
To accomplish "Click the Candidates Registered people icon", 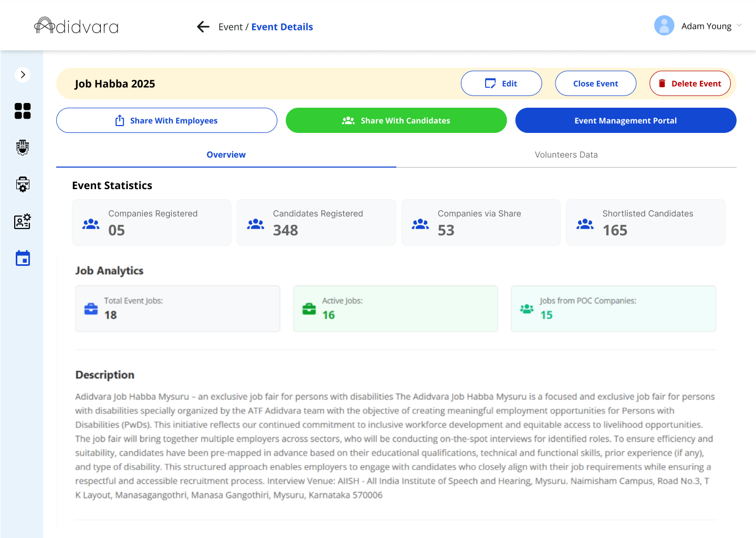I will [256, 224].
